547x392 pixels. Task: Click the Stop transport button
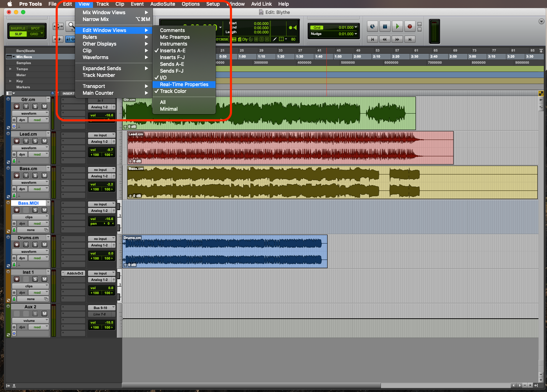tap(385, 26)
